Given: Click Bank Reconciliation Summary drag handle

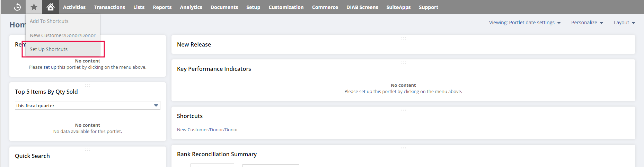Looking at the screenshot, I should 403,148.
